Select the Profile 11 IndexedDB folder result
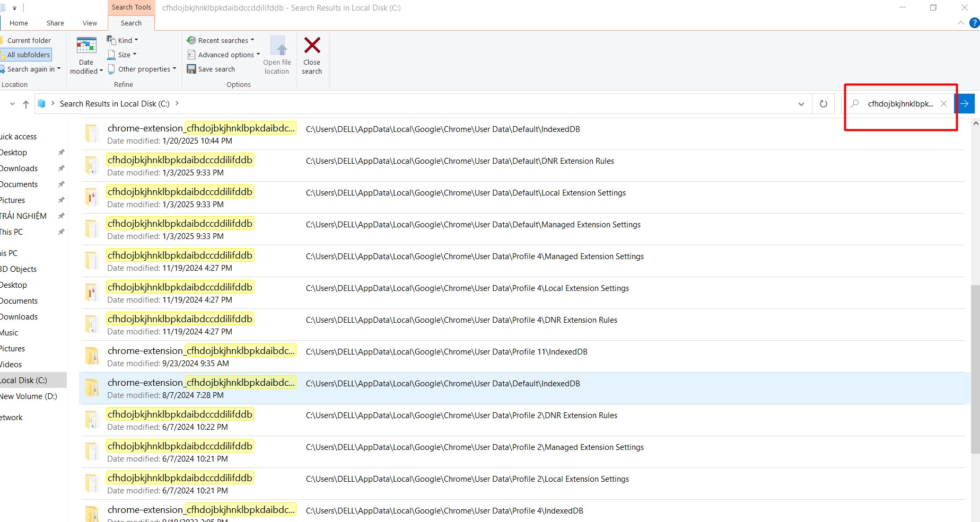The image size is (980, 522). tap(202, 351)
